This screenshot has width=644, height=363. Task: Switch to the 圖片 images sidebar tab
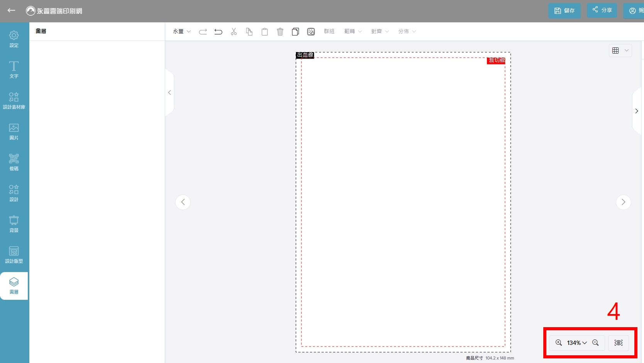point(14,131)
